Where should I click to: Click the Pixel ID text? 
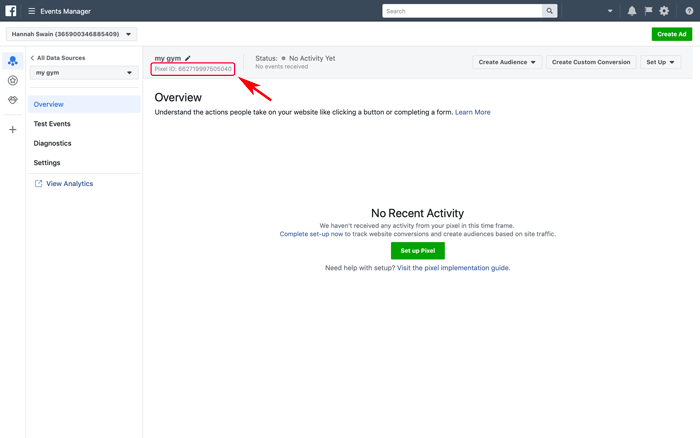click(193, 69)
